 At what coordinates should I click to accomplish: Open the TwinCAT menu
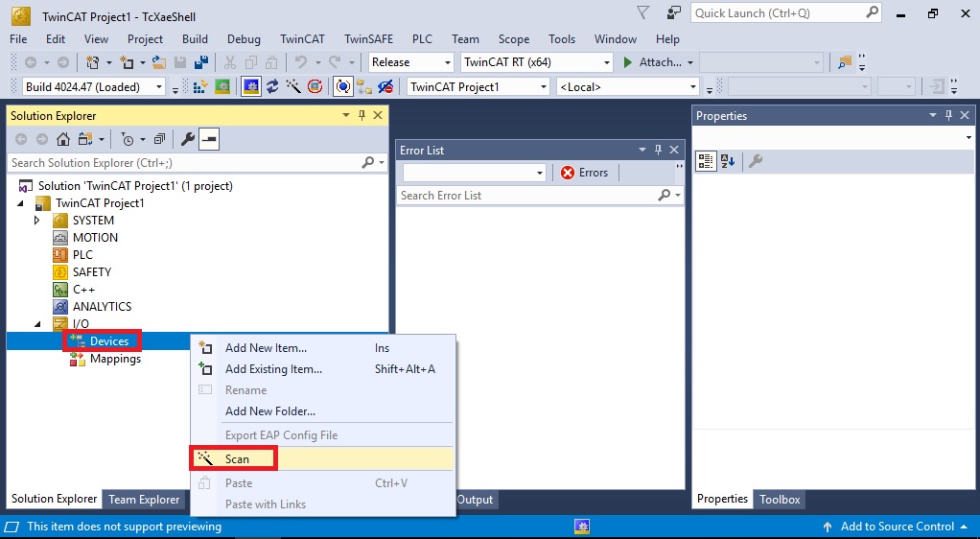302,38
